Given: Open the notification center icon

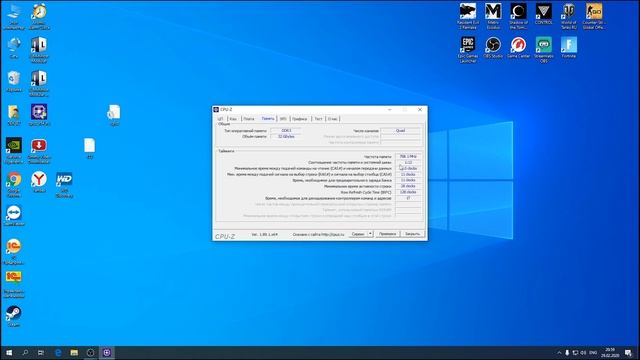Looking at the screenshot, I should click(628, 353).
